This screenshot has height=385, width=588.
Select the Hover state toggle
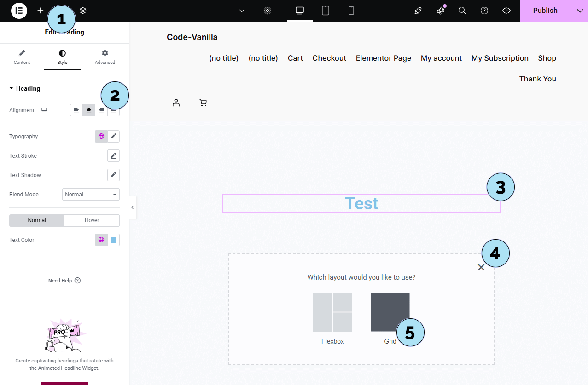pos(92,220)
